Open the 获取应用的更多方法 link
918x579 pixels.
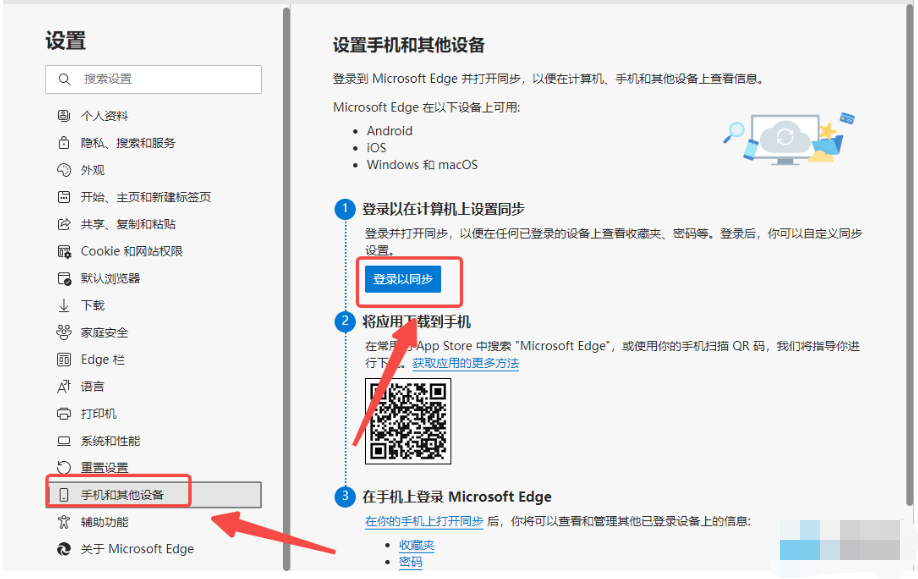click(x=465, y=364)
